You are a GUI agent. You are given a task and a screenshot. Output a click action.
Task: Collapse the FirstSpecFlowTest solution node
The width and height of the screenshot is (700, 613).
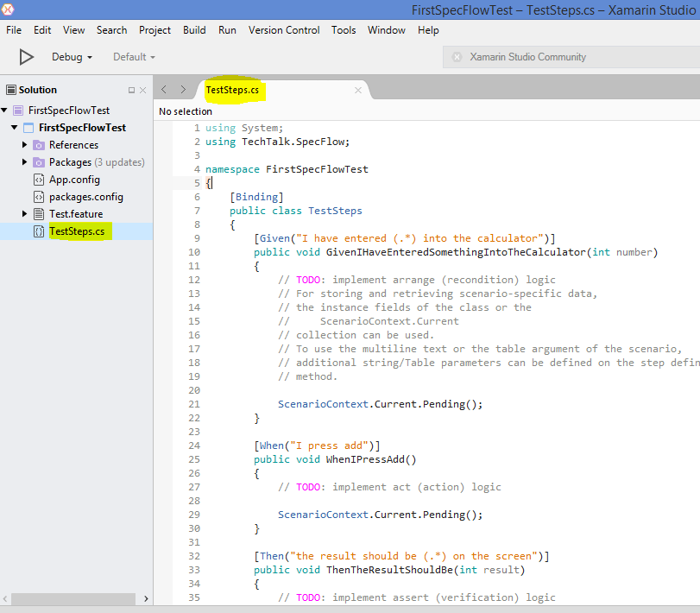[x=6, y=110]
